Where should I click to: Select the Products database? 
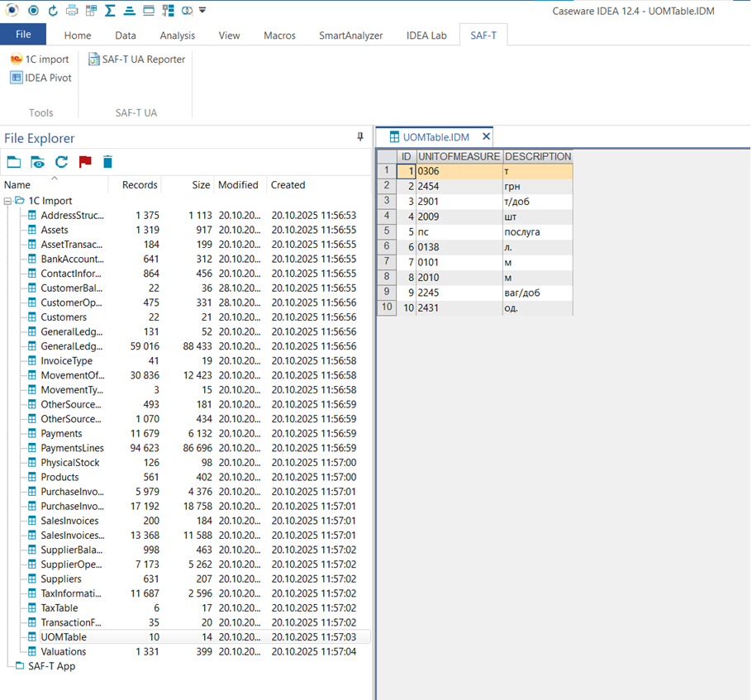(59, 477)
